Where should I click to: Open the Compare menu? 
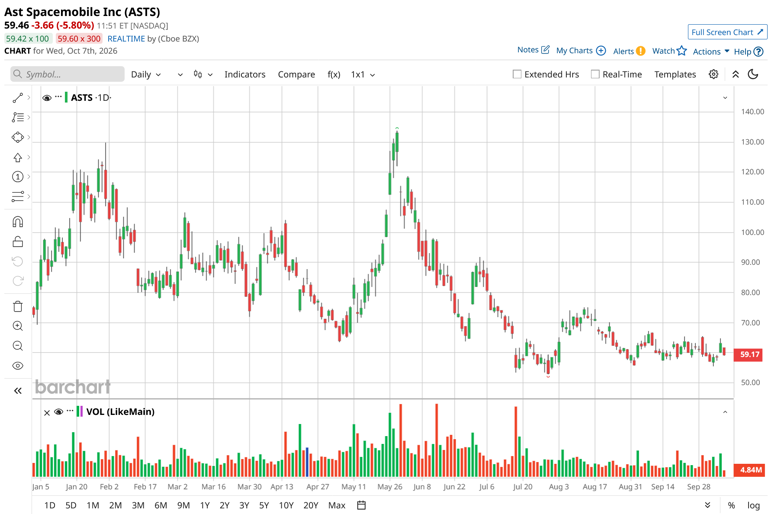coord(296,74)
